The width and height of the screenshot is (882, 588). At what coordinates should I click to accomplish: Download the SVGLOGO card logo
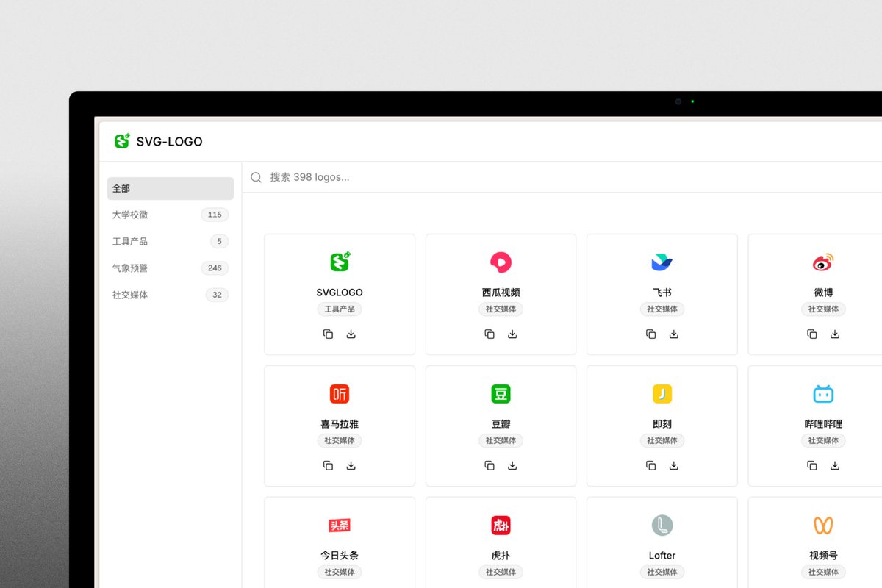(x=351, y=334)
